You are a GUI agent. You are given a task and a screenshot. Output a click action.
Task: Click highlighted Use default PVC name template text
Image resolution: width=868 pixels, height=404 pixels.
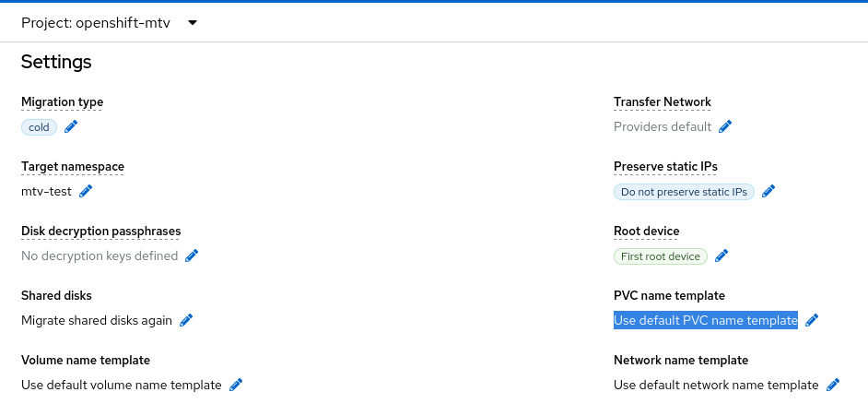pyautogui.click(x=705, y=320)
